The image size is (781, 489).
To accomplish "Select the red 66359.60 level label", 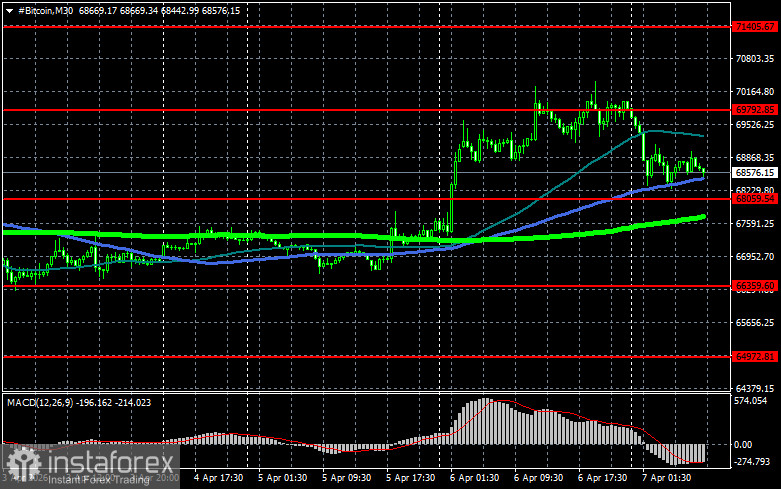I will point(755,286).
